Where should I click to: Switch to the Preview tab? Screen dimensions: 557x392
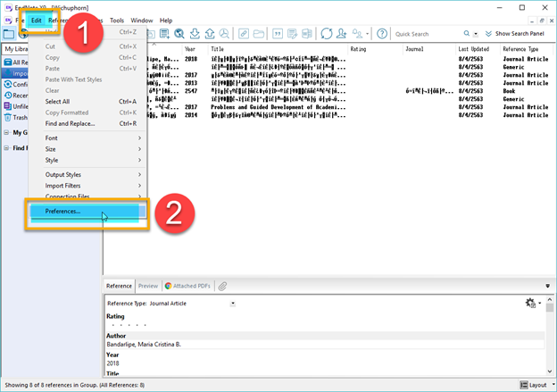(x=148, y=286)
